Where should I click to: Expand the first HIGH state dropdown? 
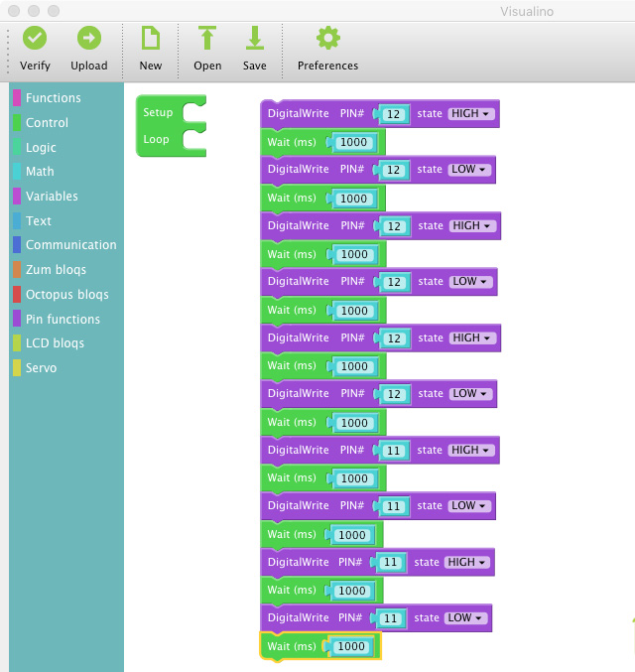[471, 114]
